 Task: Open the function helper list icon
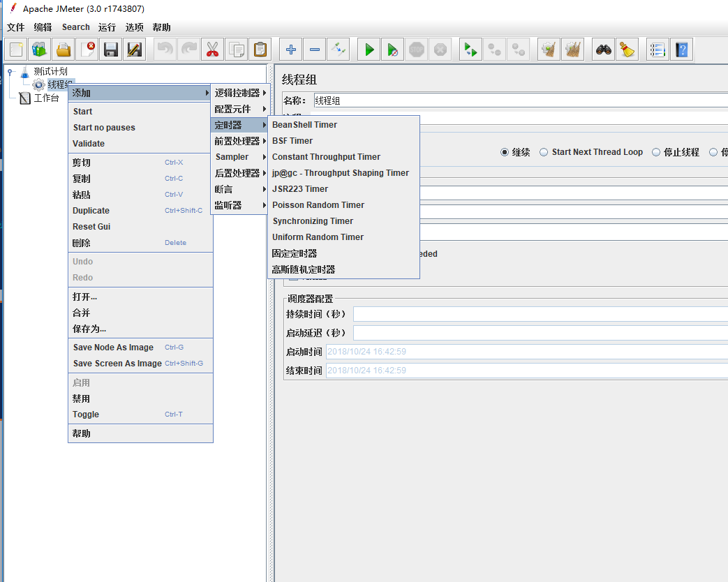[658, 49]
